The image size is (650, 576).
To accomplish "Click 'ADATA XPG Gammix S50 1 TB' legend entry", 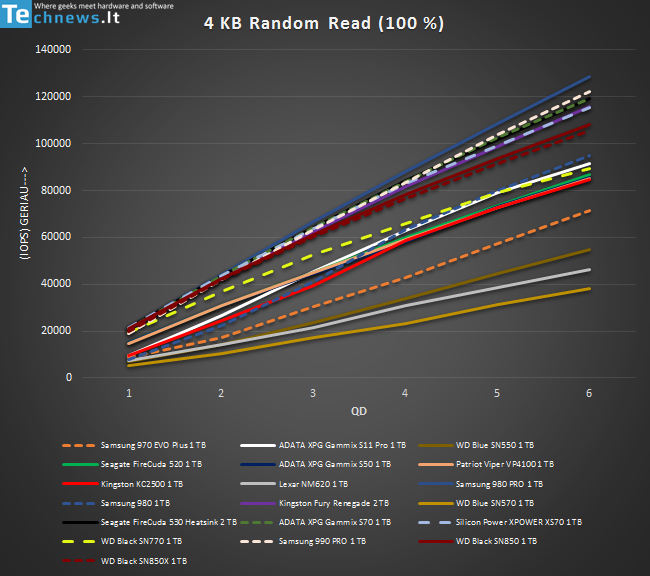I will (x=315, y=464).
